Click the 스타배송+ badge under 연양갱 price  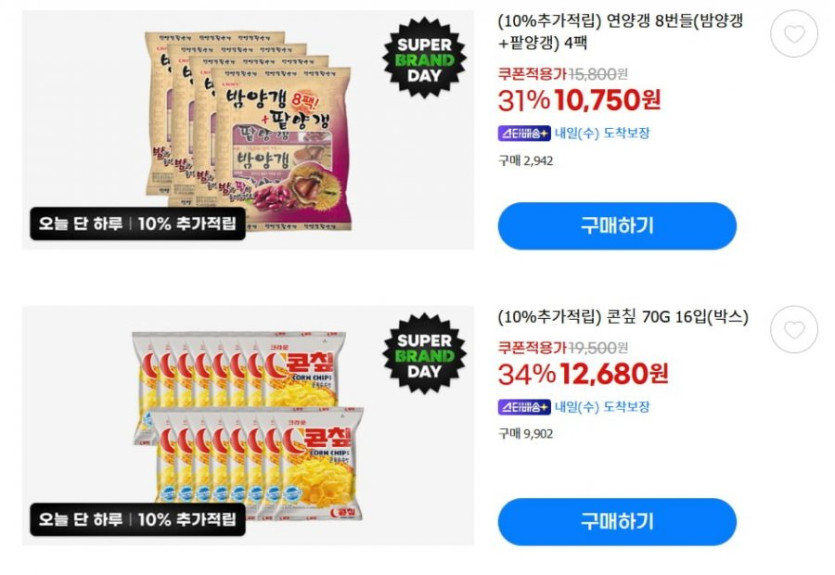point(524,133)
